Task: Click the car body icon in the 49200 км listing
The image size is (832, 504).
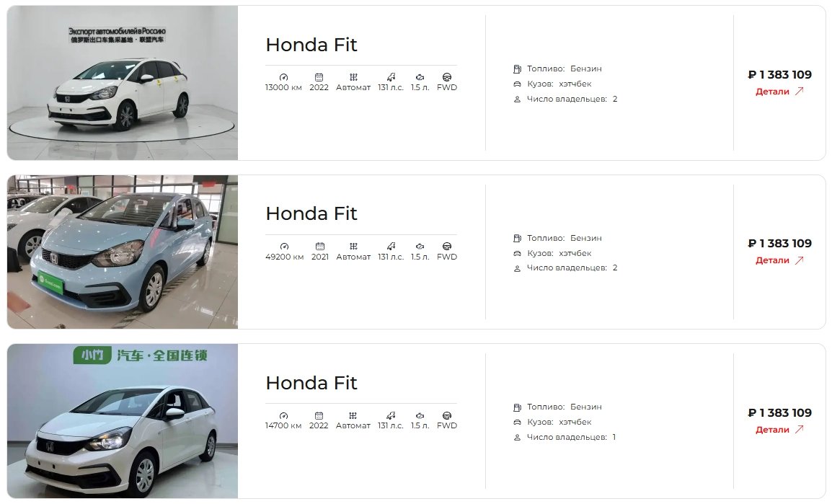Action: tap(518, 254)
